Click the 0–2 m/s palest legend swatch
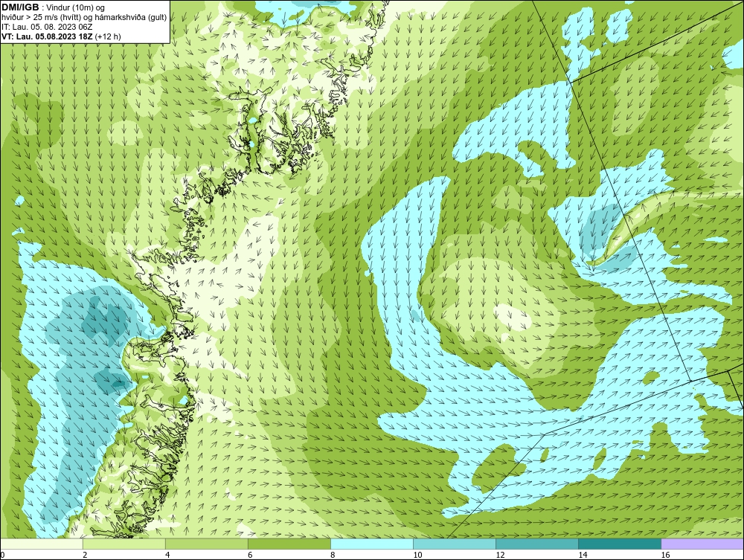This screenshot has height=560, width=744. click(41, 544)
